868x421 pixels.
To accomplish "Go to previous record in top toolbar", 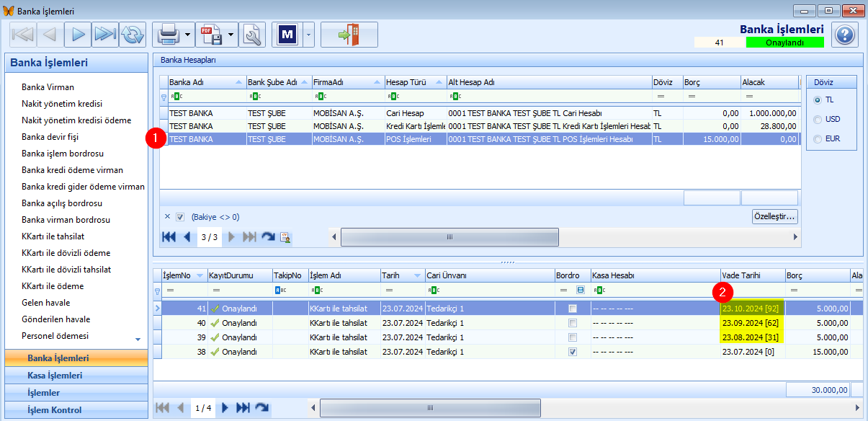I will 50,34.
